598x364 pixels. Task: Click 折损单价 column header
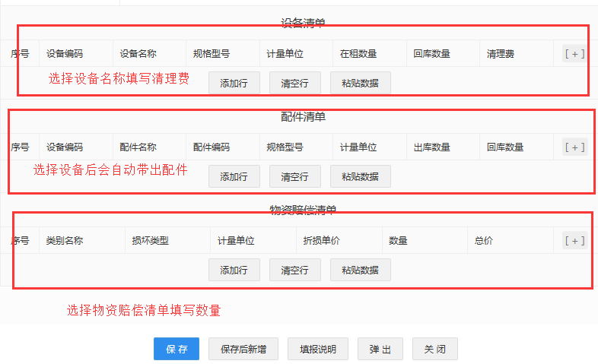(322, 241)
